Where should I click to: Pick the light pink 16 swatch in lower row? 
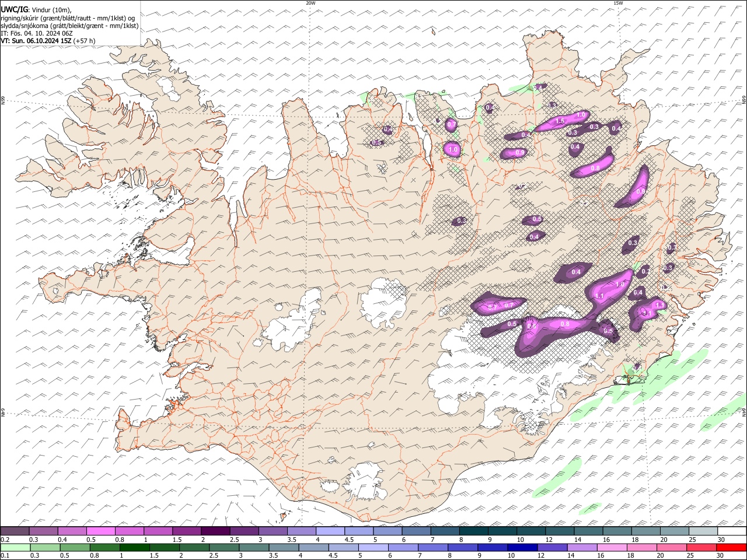pyautogui.click(x=612, y=547)
